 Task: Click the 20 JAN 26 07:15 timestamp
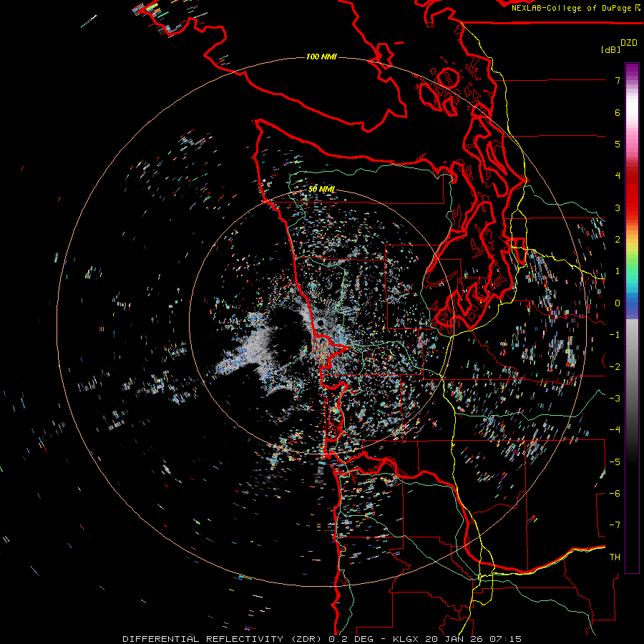473,639
